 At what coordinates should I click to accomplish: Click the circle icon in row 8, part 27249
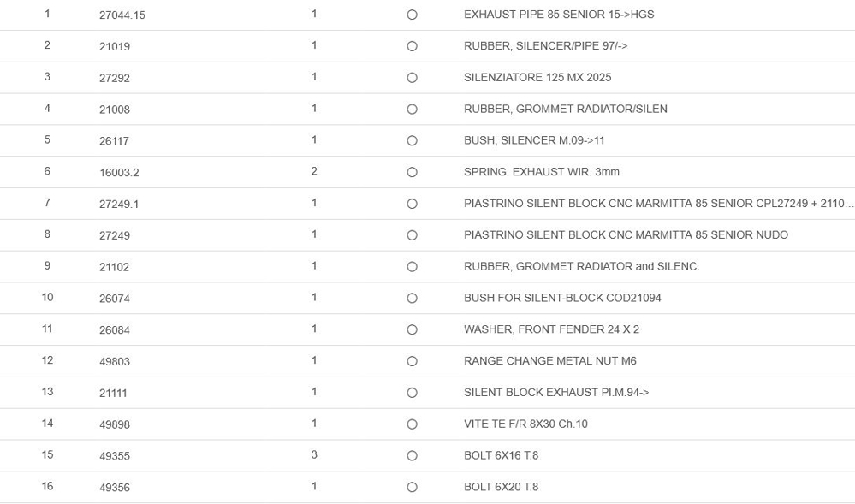(x=412, y=235)
